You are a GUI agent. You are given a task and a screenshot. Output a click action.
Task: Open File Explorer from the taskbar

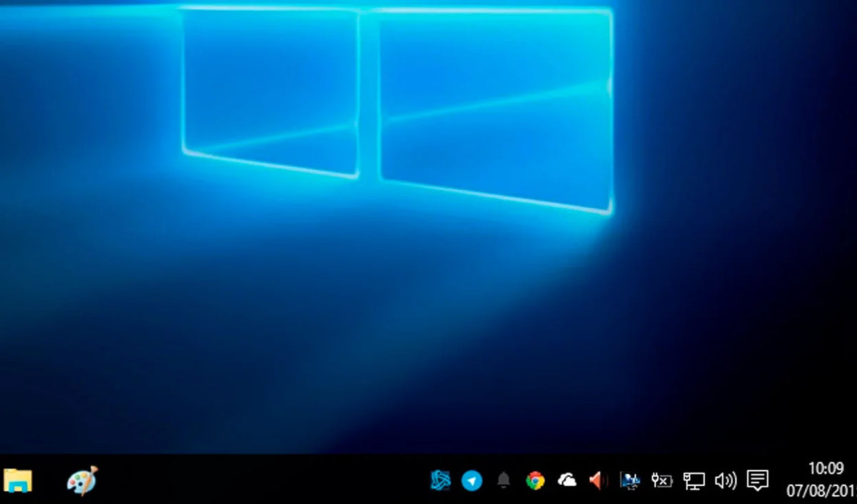tap(18, 481)
